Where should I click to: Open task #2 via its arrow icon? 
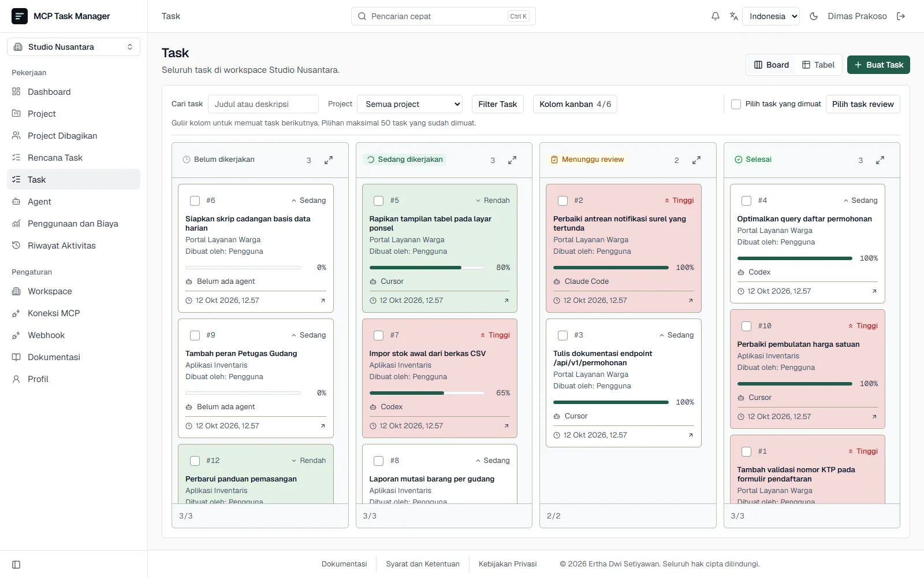tap(691, 301)
